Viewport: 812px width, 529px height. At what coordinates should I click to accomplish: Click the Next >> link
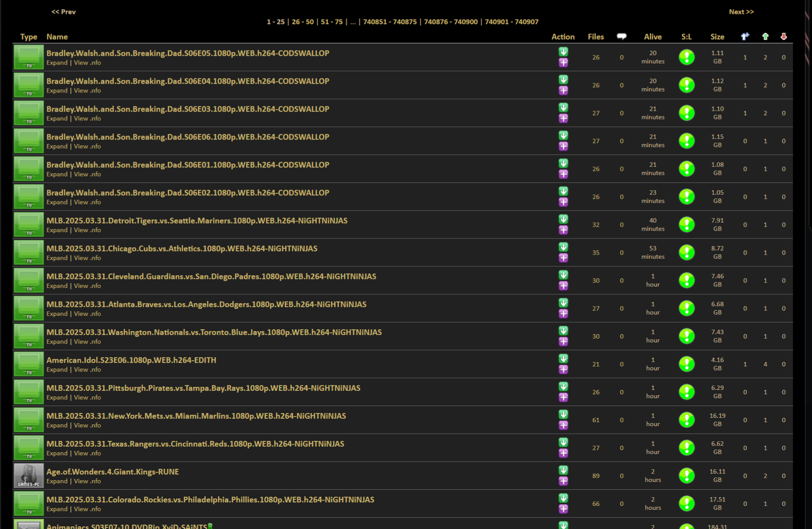tap(741, 12)
